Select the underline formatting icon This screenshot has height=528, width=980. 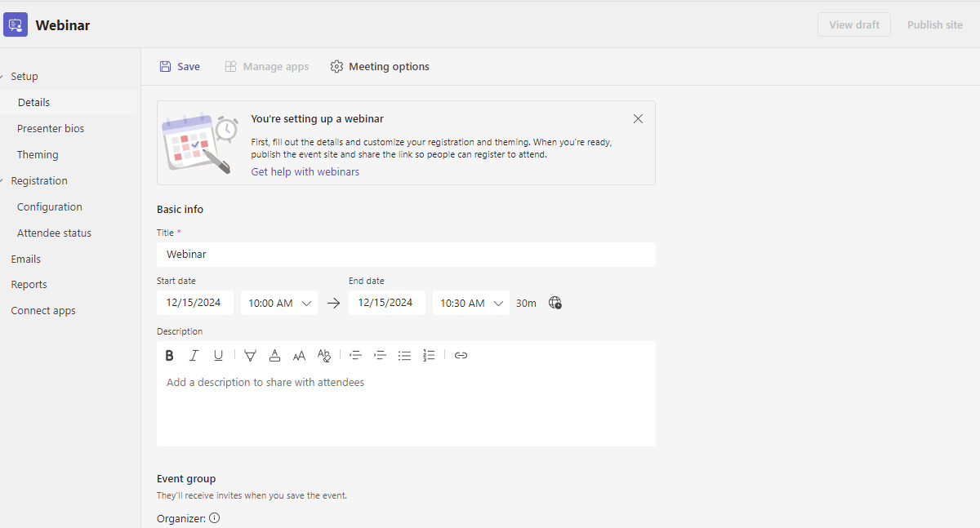point(218,355)
